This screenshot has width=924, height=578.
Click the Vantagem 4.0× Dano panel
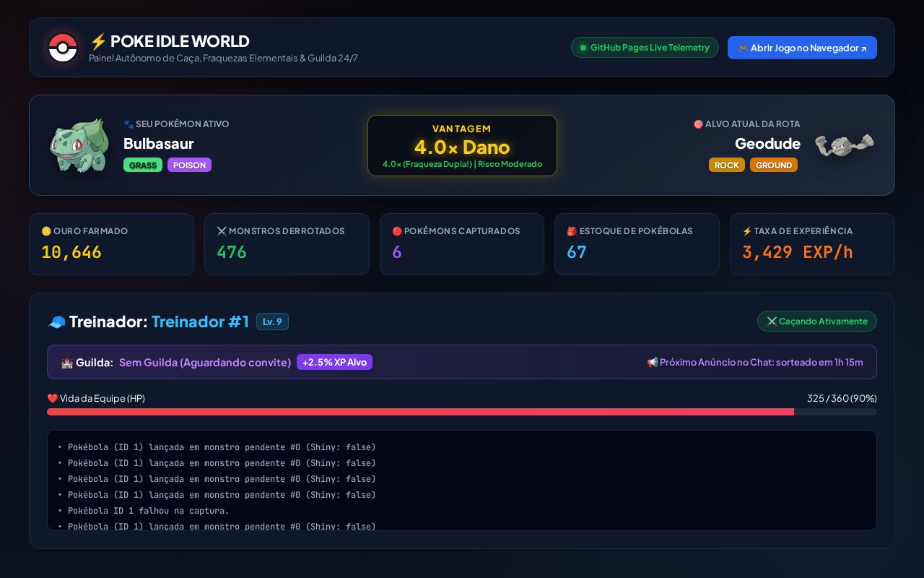click(x=462, y=145)
